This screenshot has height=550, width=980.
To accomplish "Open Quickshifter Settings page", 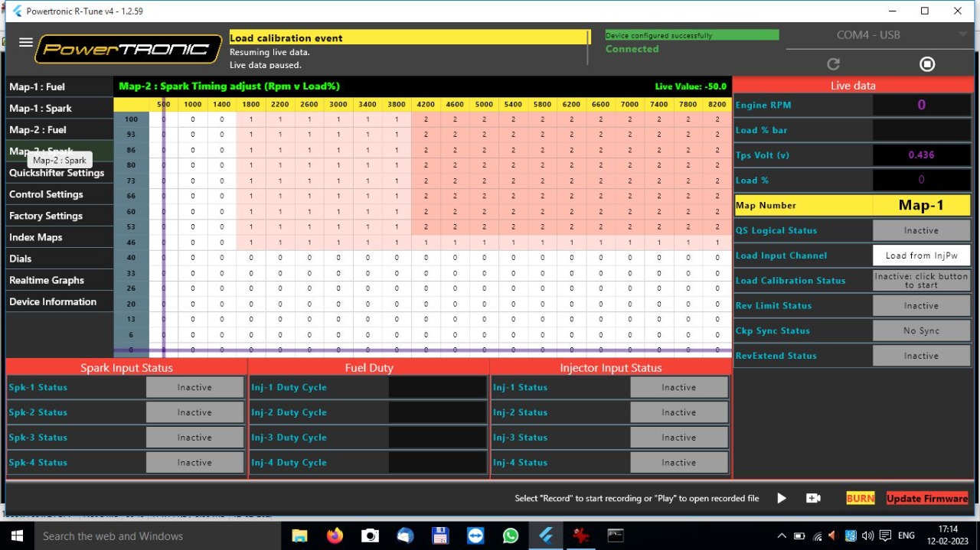I will [57, 174].
